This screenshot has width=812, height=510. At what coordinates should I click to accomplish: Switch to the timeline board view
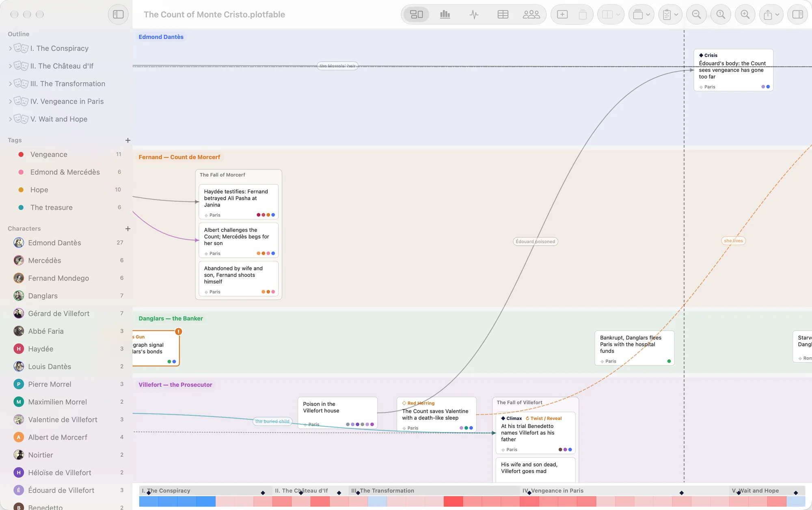click(x=416, y=15)
